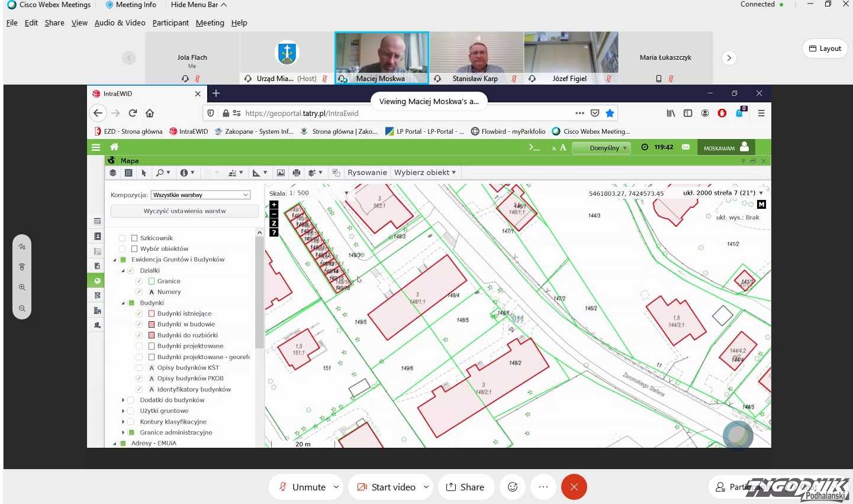Open the layers panel icon in map toolbar
This screenshot has height=504, width=853.
click(112, 173)
